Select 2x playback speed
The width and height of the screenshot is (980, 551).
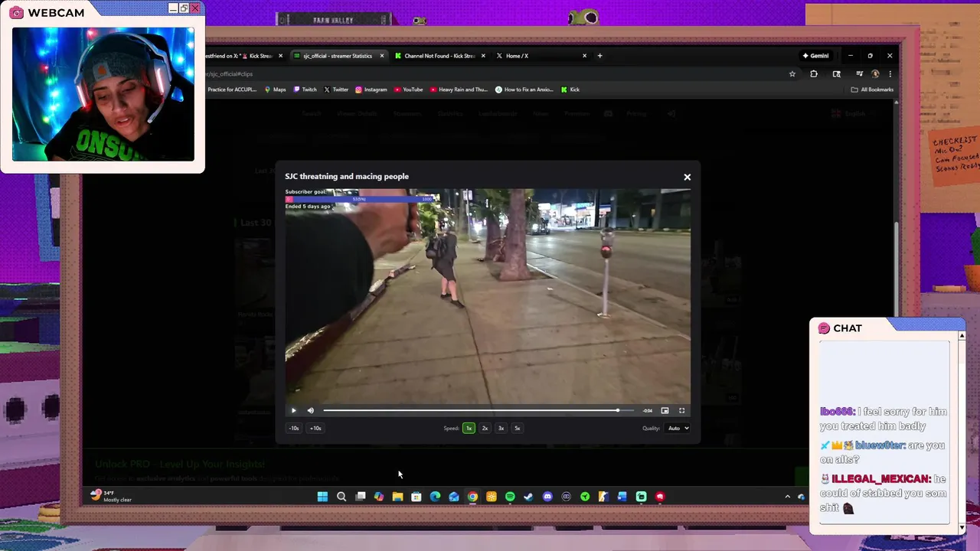[x=485, y=428]
